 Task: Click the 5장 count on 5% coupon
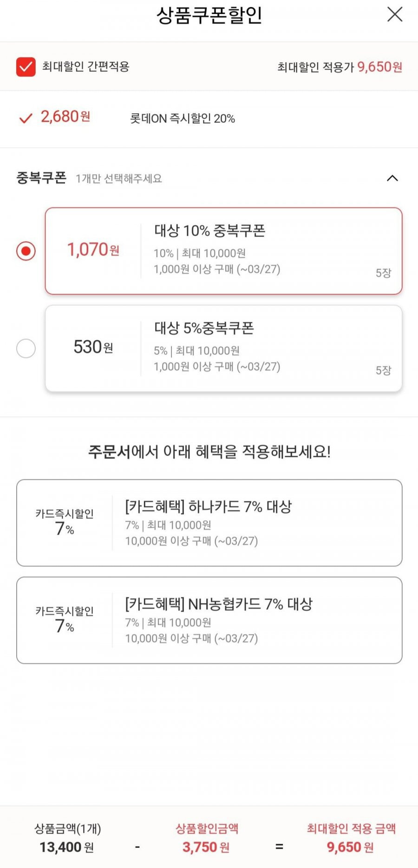(x=383, y=370)
